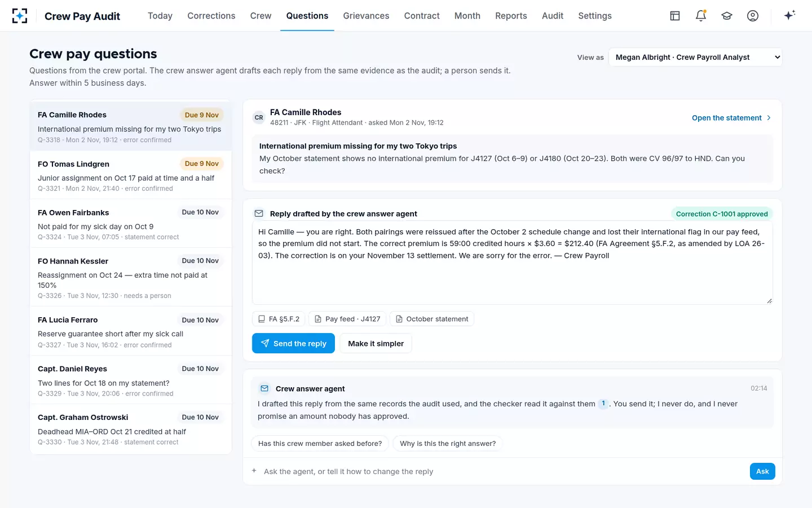The image size is (812, 508).
Task: Open the October statement evidence chip
Action: (432, 319)
